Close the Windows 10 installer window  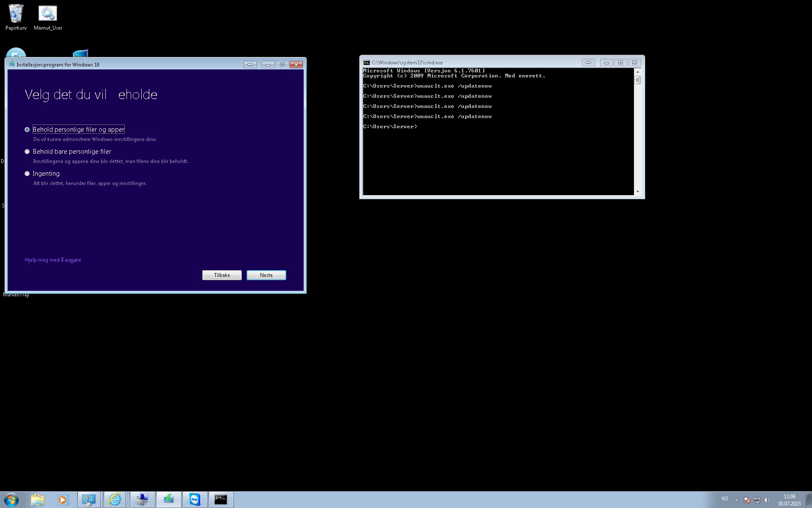pos(296,64)
